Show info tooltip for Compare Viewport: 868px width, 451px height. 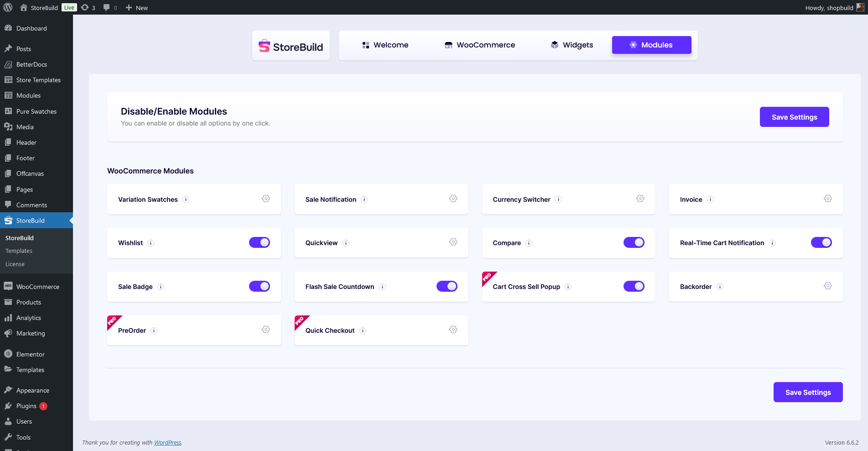pyautogui.click(x=529, y=243)
